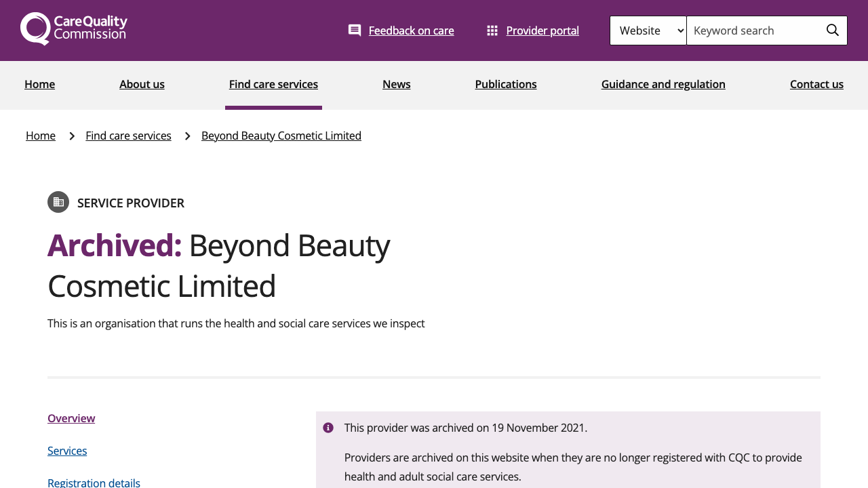Click the info icon in the archived notice

[328, 428]
